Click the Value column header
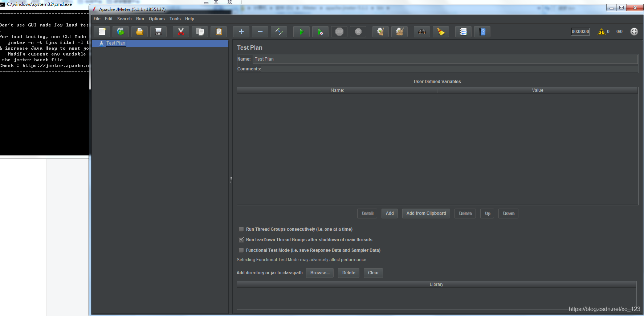This screenshot has width=644, height=316. click(x=538, y=90)
